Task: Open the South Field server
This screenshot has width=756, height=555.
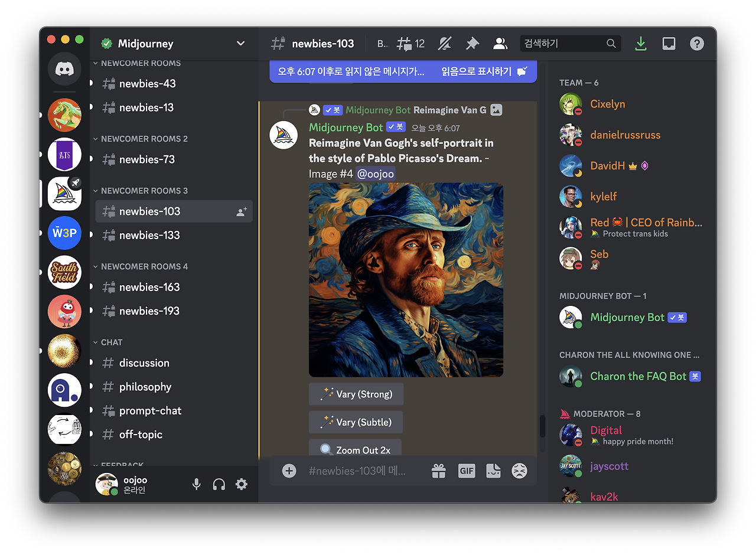Action: 64,272
